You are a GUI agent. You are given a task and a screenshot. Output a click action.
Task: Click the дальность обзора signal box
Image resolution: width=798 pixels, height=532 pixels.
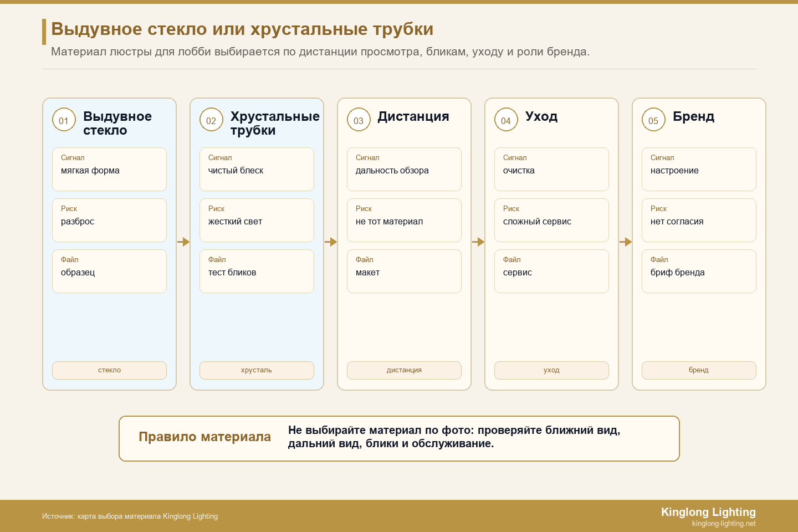click(x=404, y=169)
